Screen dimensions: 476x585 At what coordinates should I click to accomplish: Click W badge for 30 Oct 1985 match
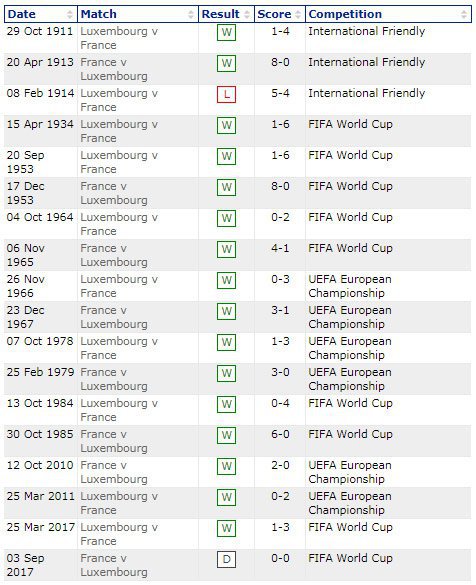click(x=226, y=436)
